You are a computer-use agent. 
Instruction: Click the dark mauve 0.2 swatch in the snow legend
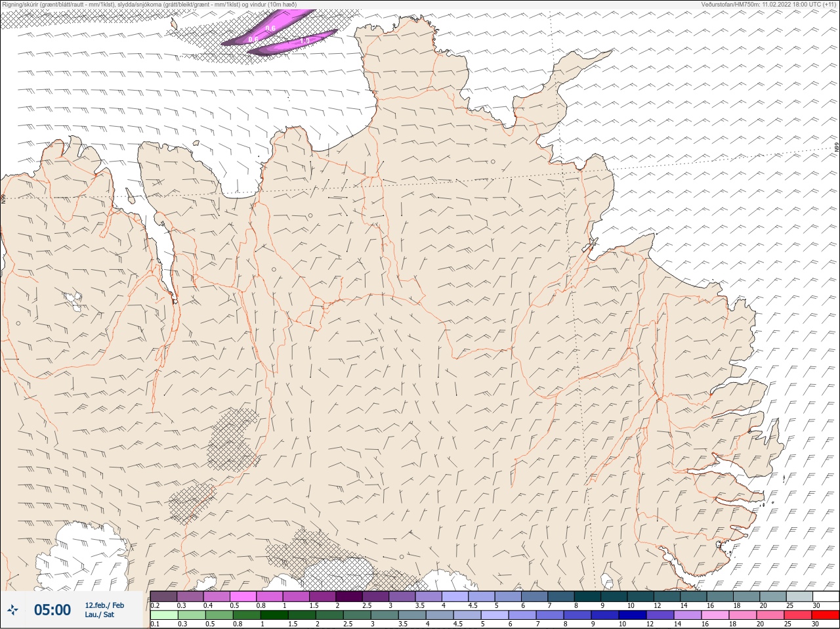[163, 596]
